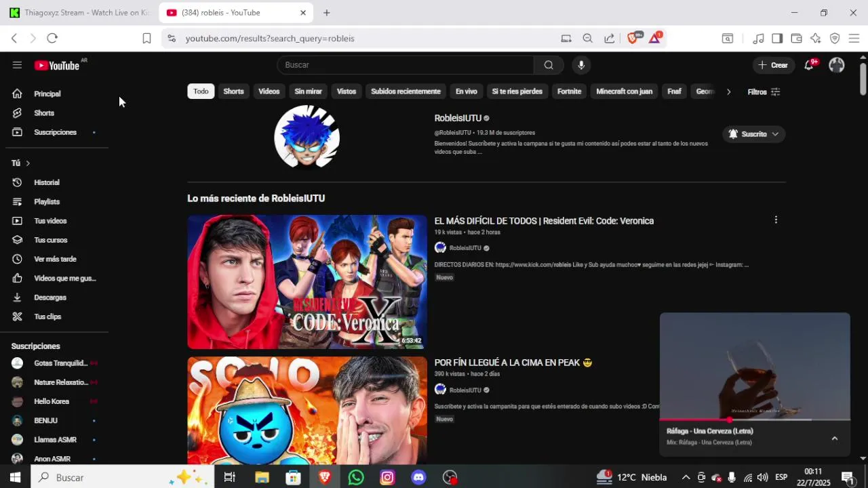Reload the page
Image resolution: width=868 pixels, height=488 pixels.
(x=52, y=39)
